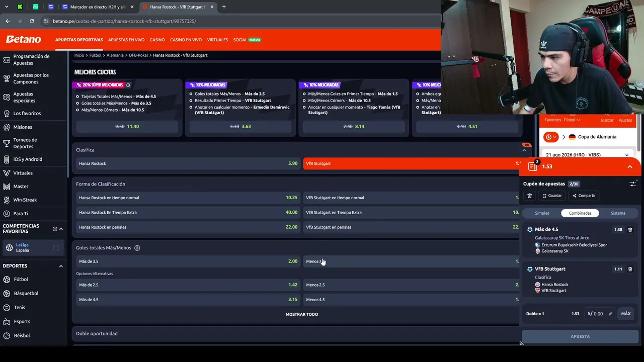Collapse the Clasifica market section
644x362 pixels.
click(x=524, y=150)
